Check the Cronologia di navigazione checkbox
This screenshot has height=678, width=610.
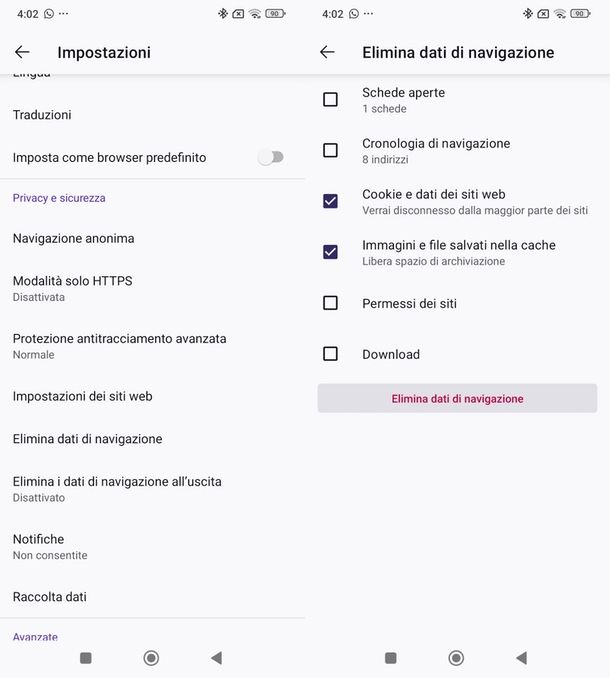330,151
